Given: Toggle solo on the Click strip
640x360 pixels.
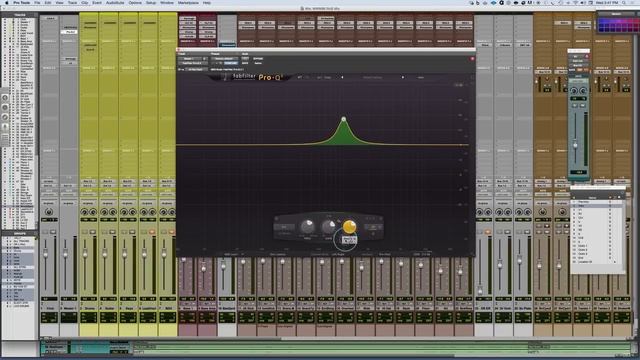Looking at the screenshot, I should pyautogui.click(x=45, y=232).
